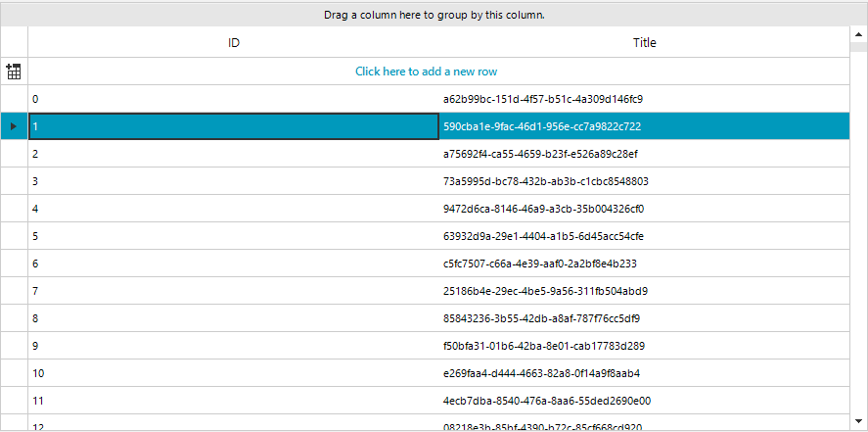This screenshot has width=868, height=432.
Task: Sort by the ID column header
Action: pos(234,43)
